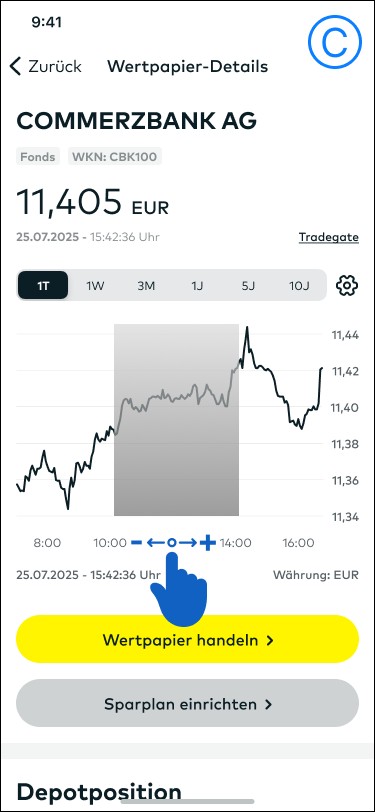Tap the blue circle center handle

(171, 543)
